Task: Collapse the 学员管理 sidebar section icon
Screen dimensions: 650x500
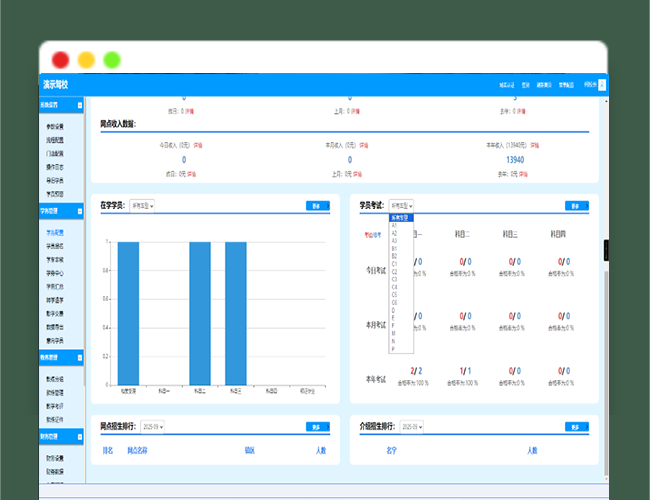Action: click(80, 212)
